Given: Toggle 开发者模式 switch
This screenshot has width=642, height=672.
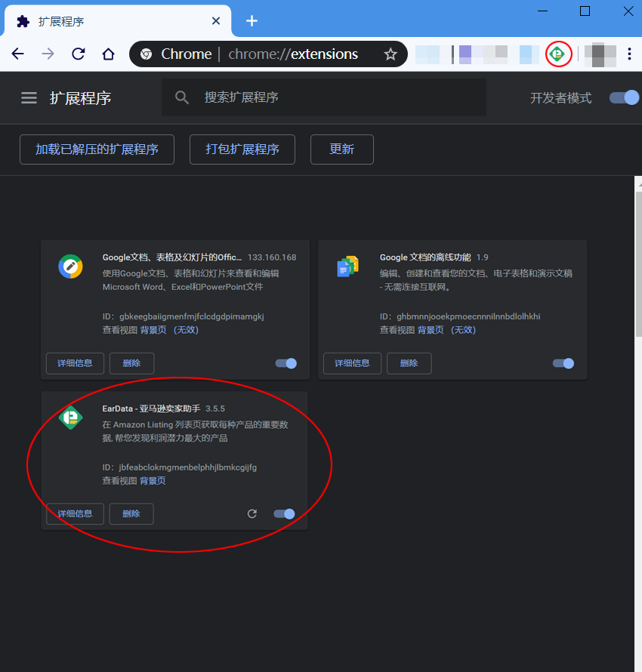Looking at the screenshot, I should 624,97.
